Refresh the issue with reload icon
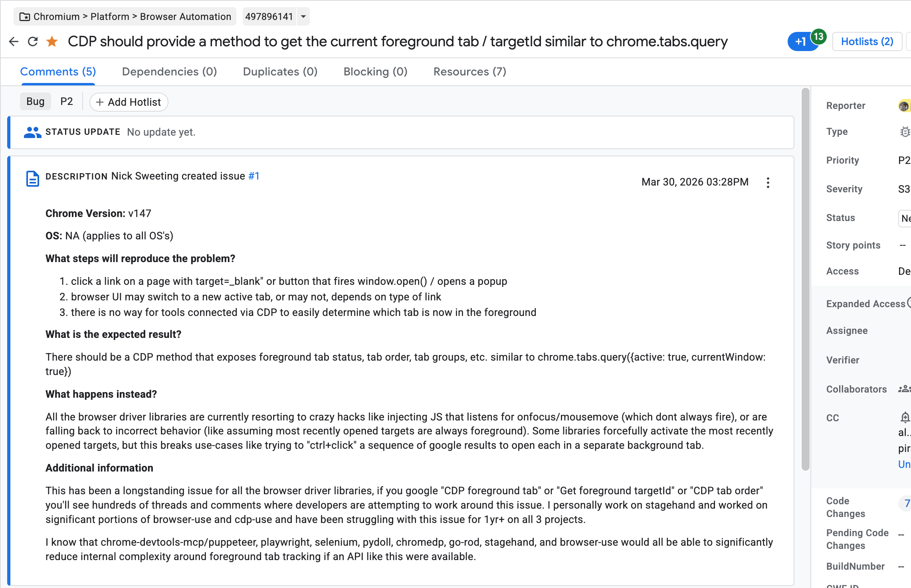The height and width of the screenshot is (588, 911). point(33,41)
